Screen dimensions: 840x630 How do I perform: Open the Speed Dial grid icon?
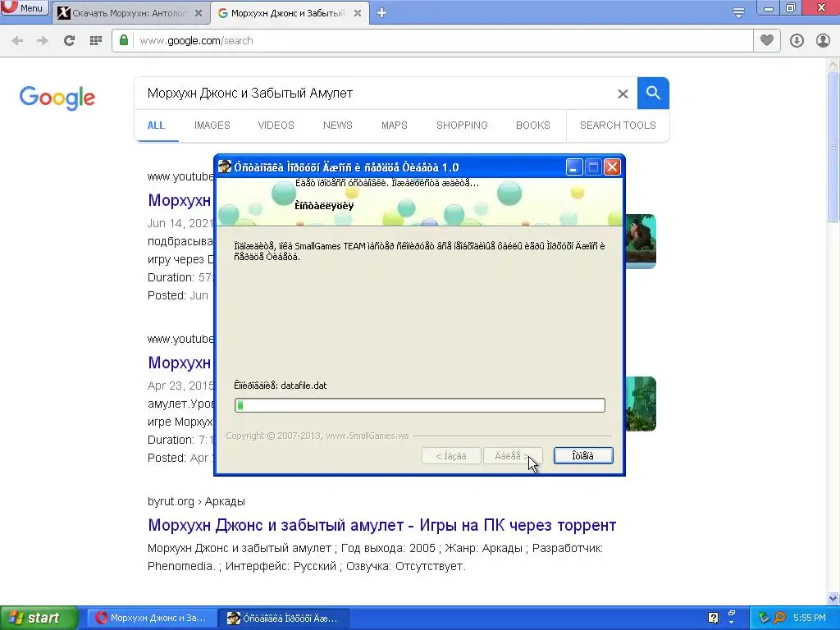pyautogui.click(x=96, y=41)
